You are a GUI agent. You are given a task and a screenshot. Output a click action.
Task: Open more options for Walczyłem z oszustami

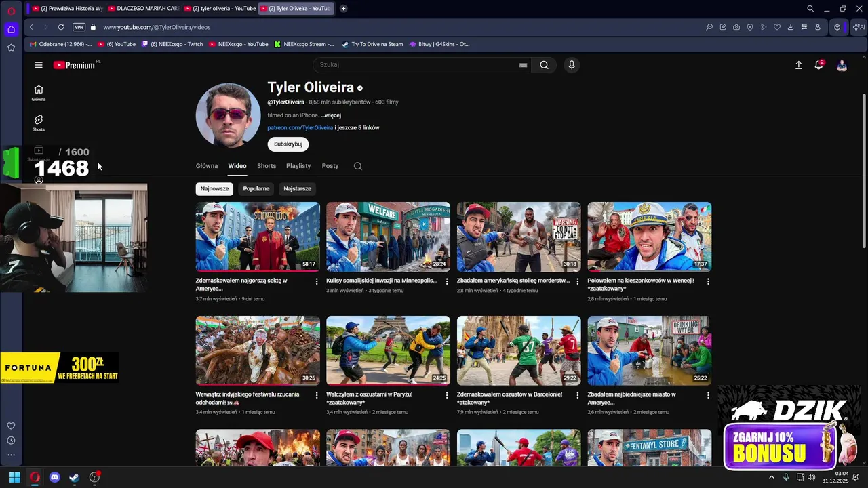(446, 395)
